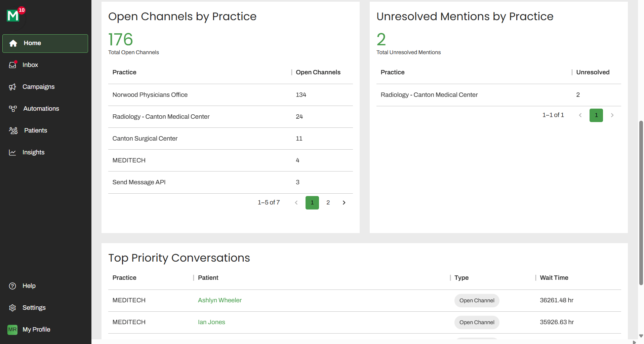Open My Profile
The height and width of the screenshot is (344, 644).
[45, 330]
